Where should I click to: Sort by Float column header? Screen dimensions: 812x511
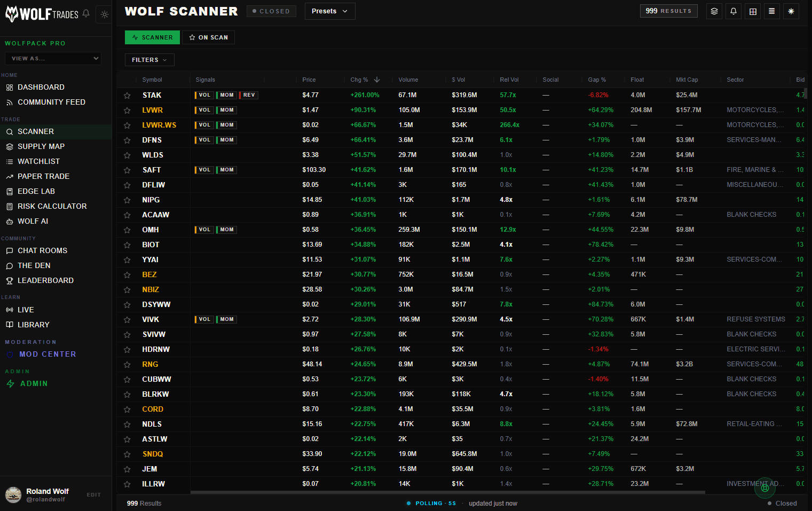(637, 80)
